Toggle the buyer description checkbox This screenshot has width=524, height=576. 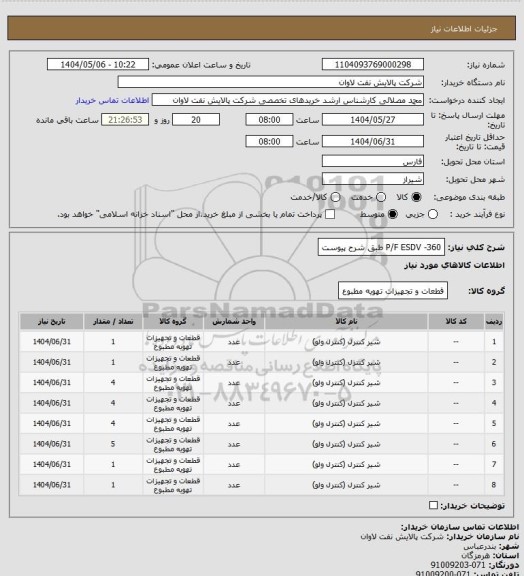click(x=433, y=505)
